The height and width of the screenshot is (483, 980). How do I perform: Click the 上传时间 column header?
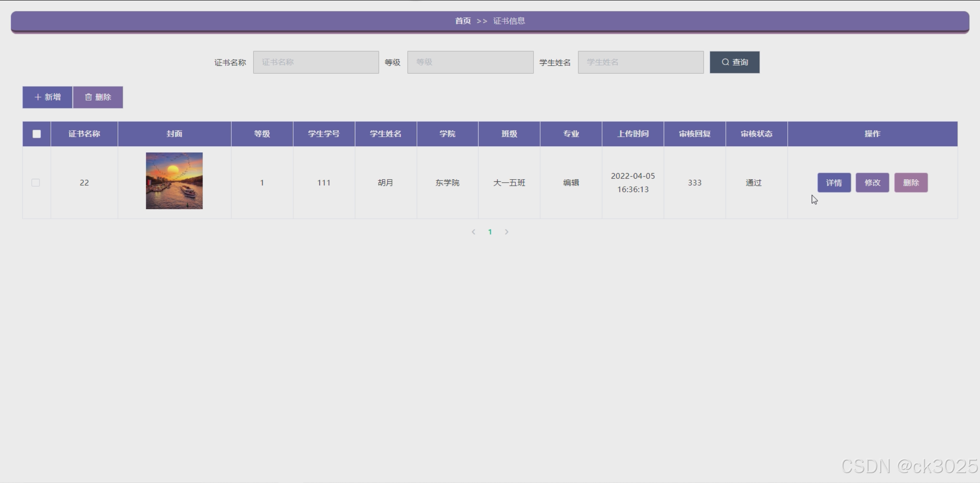click(633, 134)
